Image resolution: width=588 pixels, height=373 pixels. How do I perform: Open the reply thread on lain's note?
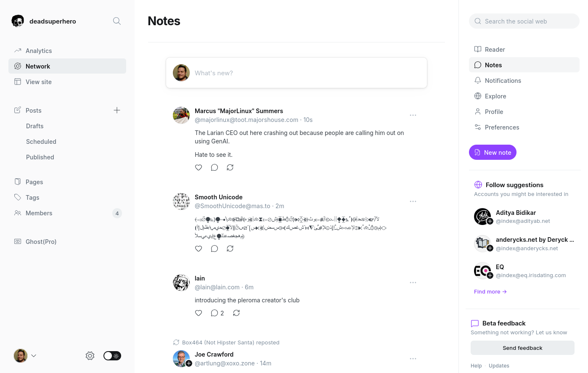click(x=217, y=313)
